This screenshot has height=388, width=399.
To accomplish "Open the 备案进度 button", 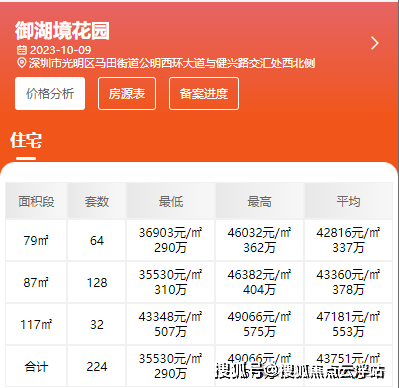I will 204,93.
